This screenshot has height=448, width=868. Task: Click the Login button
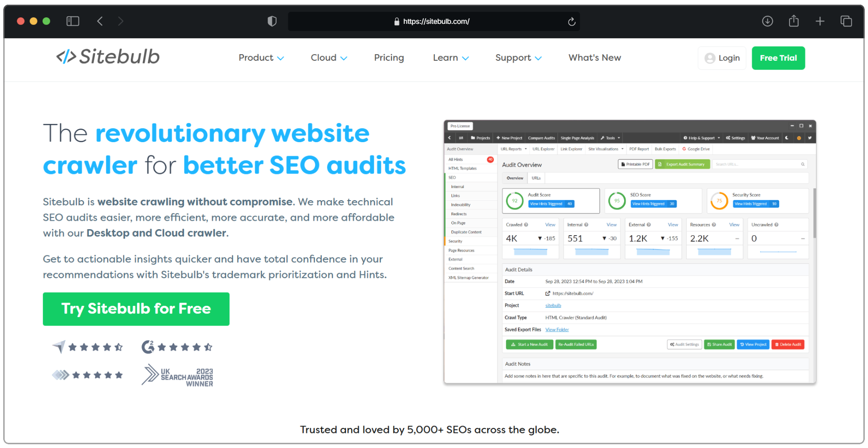[x=722, y=58]
